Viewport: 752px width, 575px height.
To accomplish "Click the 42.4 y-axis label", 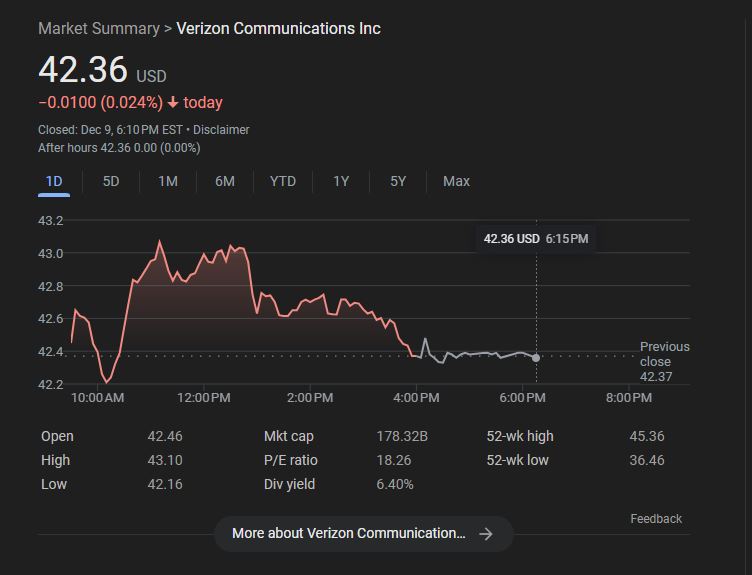I will (x=50, y=352).
